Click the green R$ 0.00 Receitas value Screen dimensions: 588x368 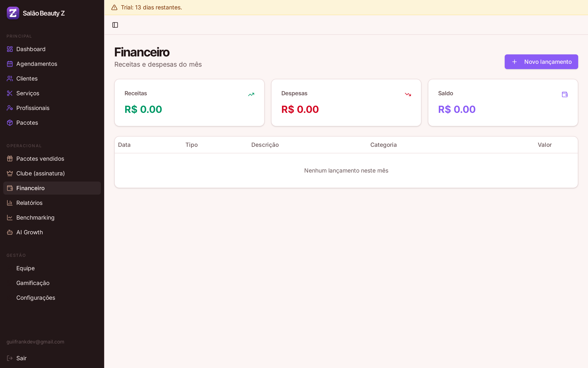(143, 109)
